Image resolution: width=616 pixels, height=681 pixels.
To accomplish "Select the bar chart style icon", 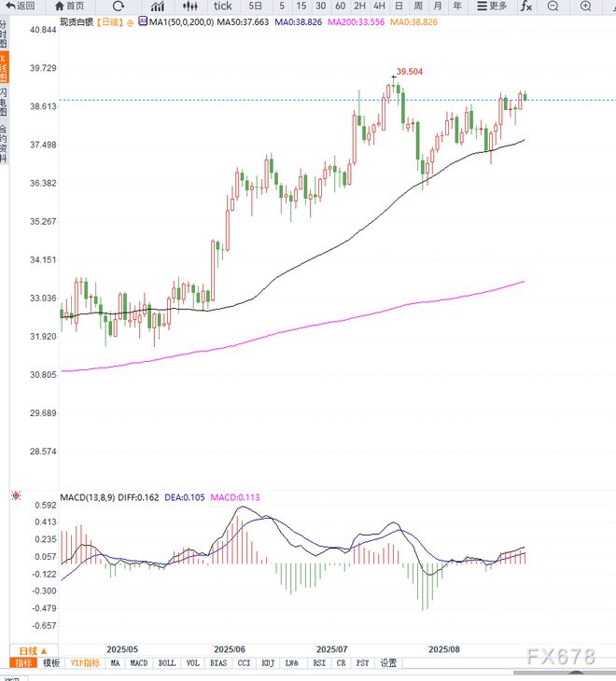I will 157,6.
